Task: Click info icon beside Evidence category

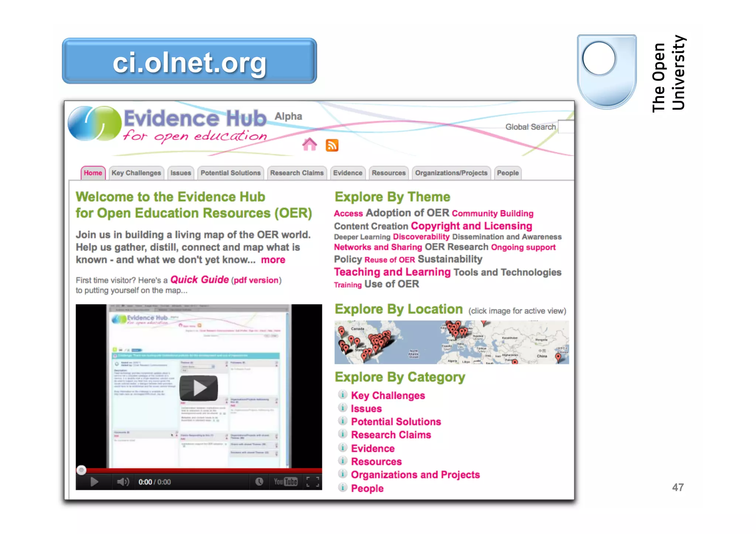Action: pyautogui.click(x=343, y=447)
